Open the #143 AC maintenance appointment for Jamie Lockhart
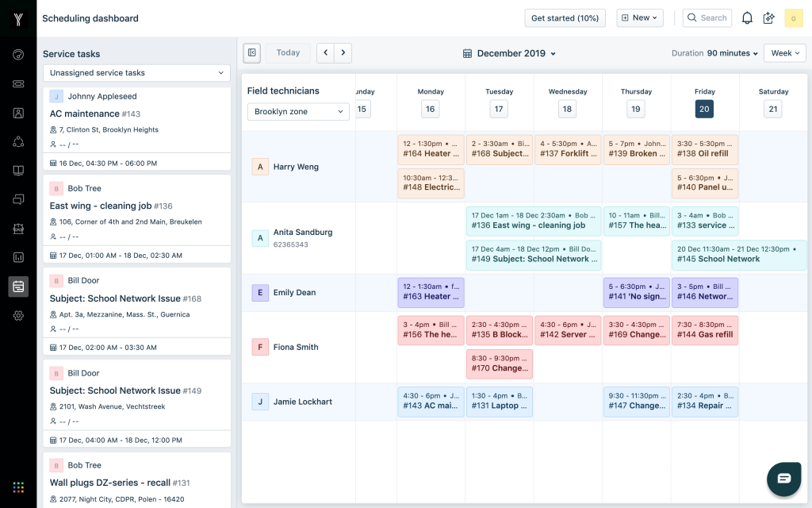This screenshot has width=812, height=508. pos(431,401)
